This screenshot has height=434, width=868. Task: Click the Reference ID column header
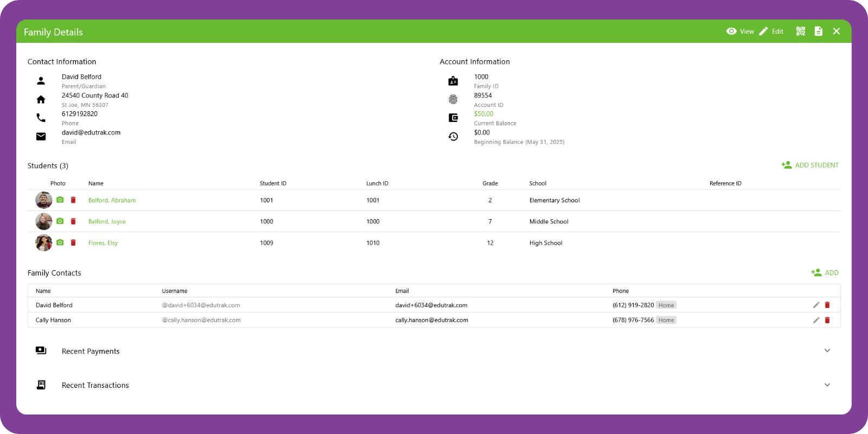click(x=725, y=183)
